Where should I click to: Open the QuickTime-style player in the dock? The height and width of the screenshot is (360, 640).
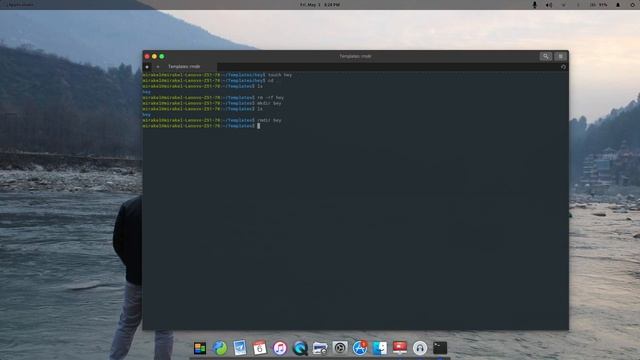[300, 348]
